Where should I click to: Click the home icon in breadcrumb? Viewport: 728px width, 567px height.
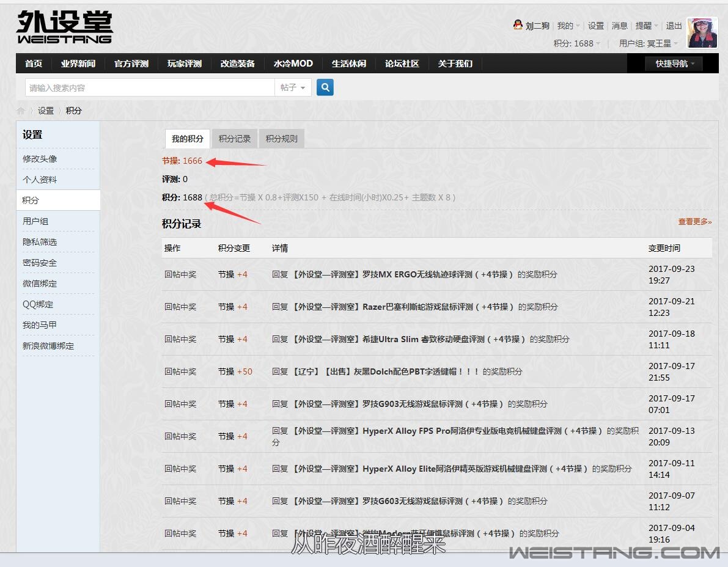[21, 111]
